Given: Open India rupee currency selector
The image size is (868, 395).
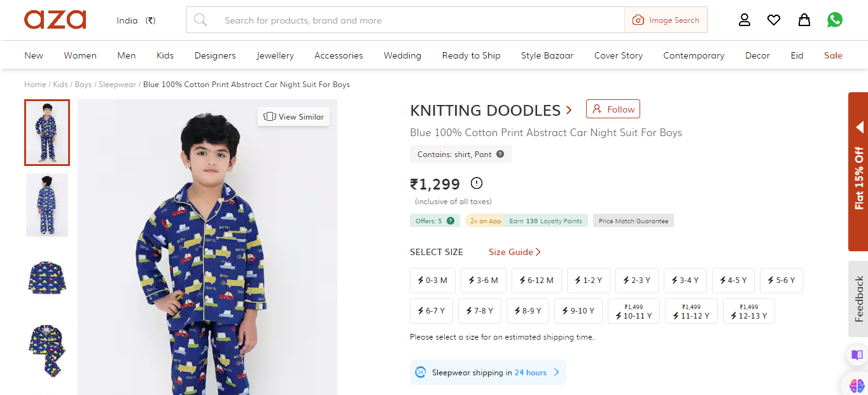Looking at the screenshot, I should coord(136,20).
